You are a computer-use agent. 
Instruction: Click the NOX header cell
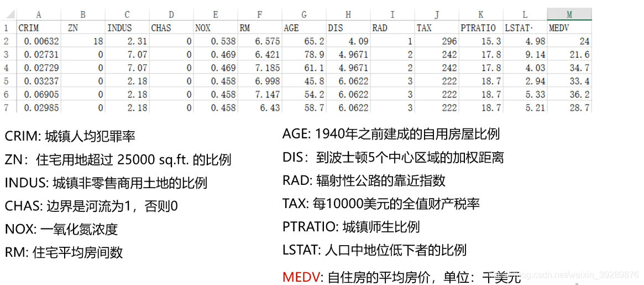click(215, 28)
